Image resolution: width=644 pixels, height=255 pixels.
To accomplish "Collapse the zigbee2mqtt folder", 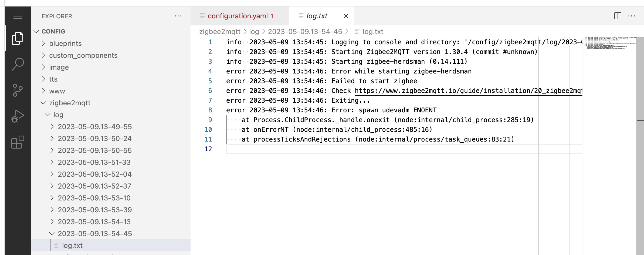I will pyautogui.click(x=43, y=103).
